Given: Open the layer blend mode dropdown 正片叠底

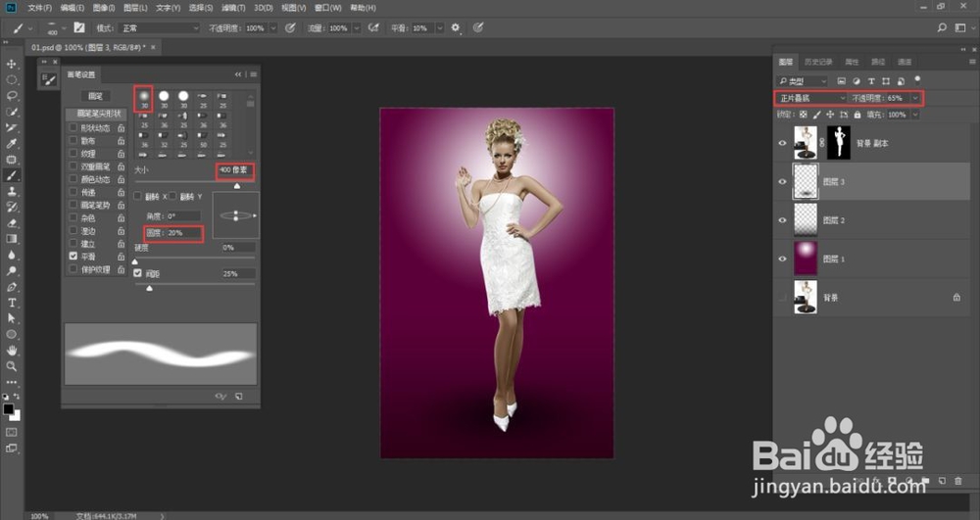Looking at the screenshot, I should (810, 98).
